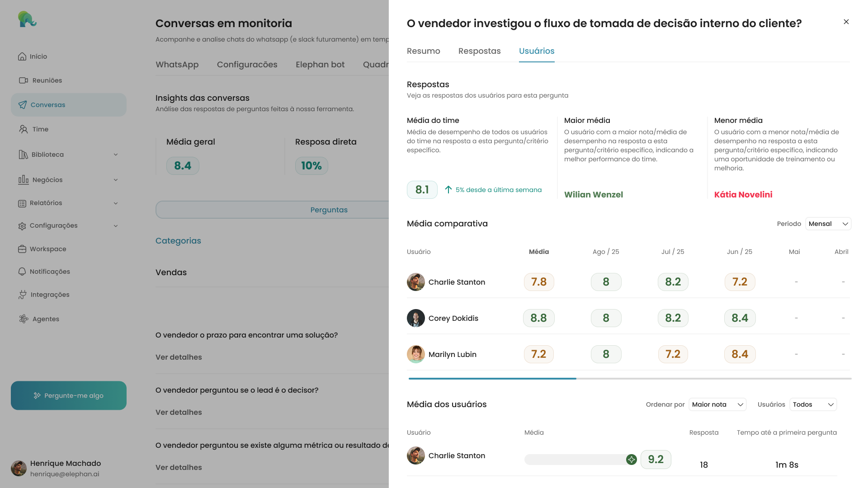868x488 pixels.
Task: Click Charlie Stanton's 9.2 score slider handle
Action: (x=632, y=460)
